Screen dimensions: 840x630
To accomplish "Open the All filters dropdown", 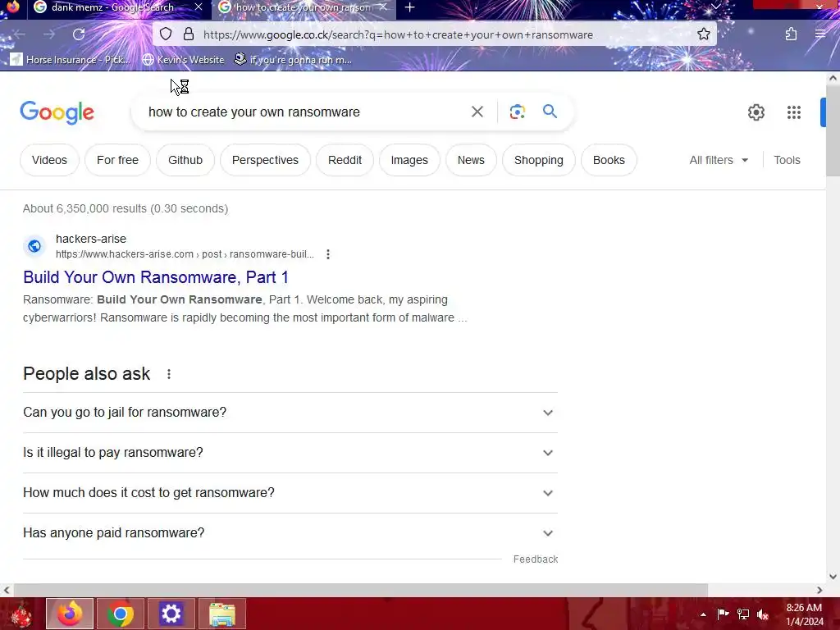I will tap(719, 160).
